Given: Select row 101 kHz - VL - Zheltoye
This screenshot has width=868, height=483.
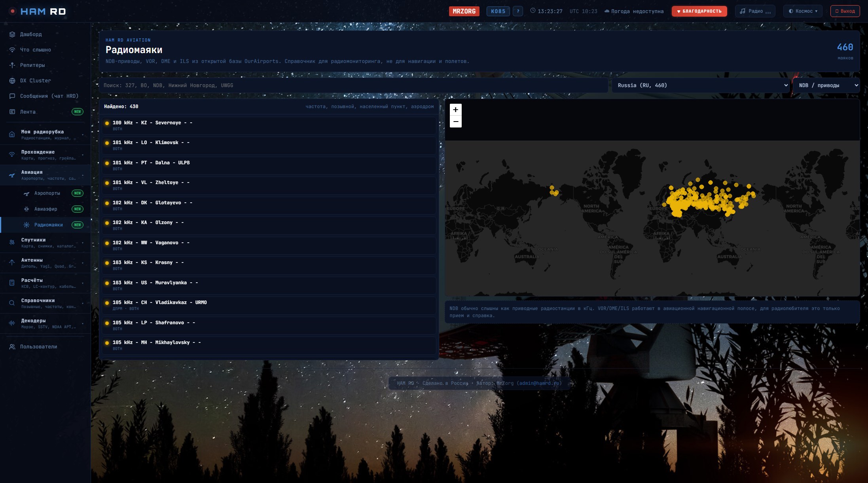Looking at the screenshot, I should [x=269, y=185].
